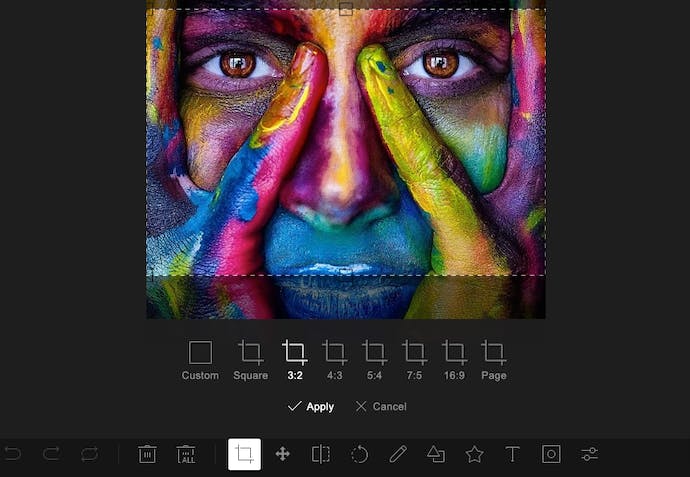Choose the Square crop ratio
The width and height of the screenshot is (690, 477).
click(x=250, y=360)
